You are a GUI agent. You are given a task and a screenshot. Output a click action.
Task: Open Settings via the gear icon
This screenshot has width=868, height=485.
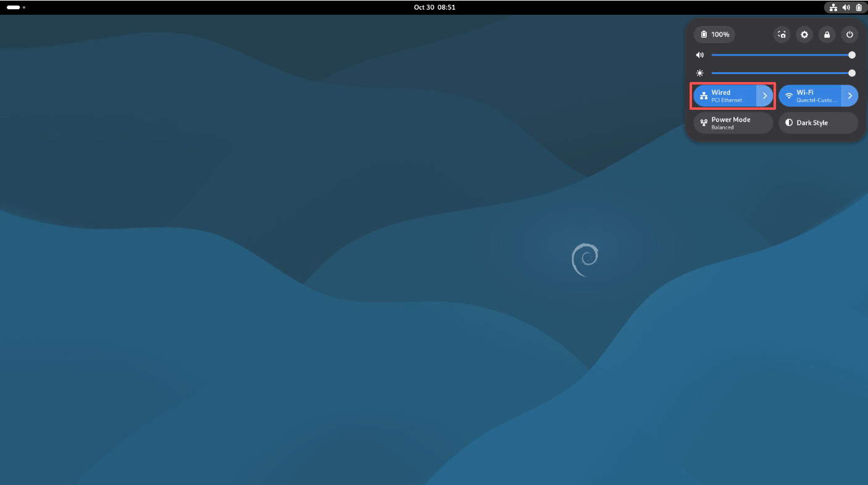point(804,35)
